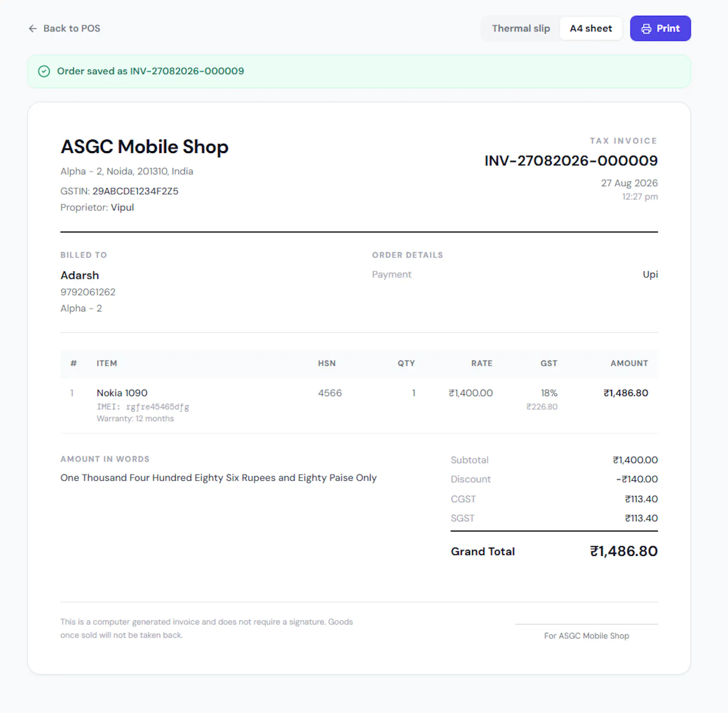Click the AMOUNT IN WORDS label
This screenshot has height=713, width=728.
coord(105,459)
